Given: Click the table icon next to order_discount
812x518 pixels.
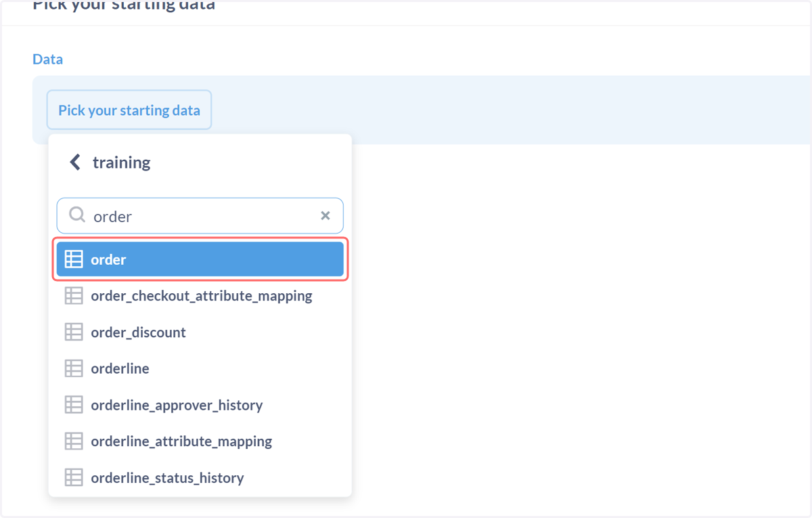Looking at the screenshot, I should pyautogui.click(x=74, y=332).
